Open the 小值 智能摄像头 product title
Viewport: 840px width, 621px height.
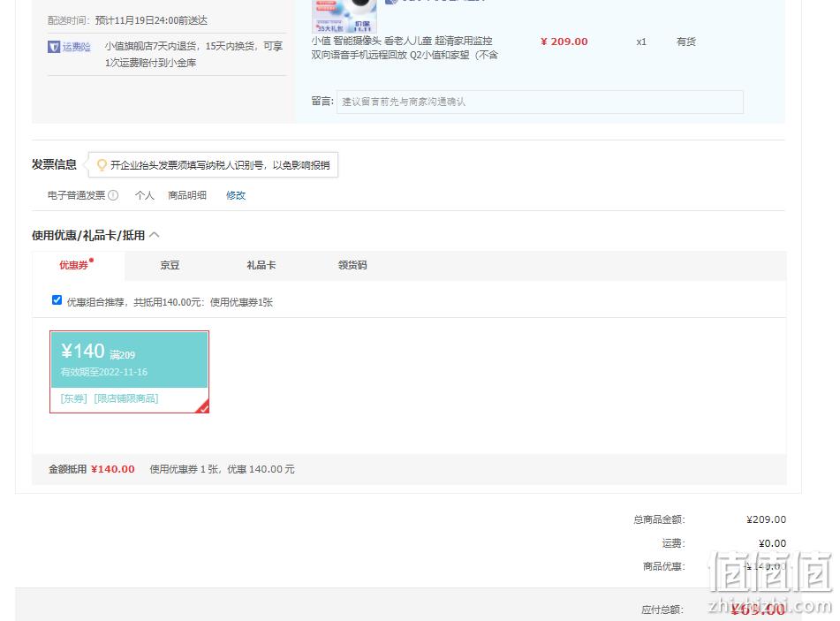tap(405, 48)
